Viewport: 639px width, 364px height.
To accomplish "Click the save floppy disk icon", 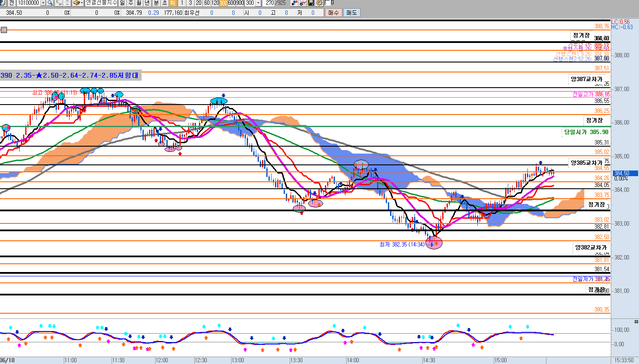I will click(x=311, y=3).
